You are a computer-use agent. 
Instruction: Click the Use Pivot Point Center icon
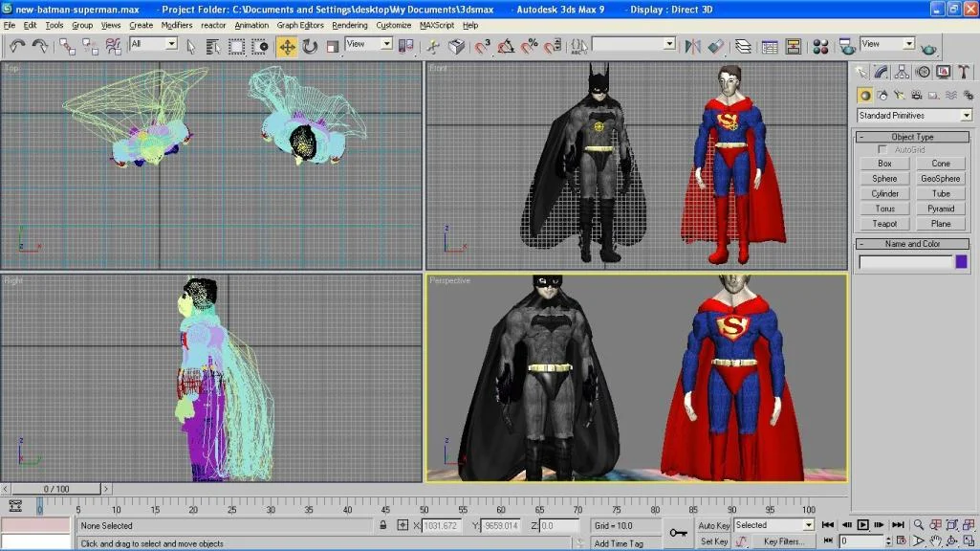(x=406, y=46)
